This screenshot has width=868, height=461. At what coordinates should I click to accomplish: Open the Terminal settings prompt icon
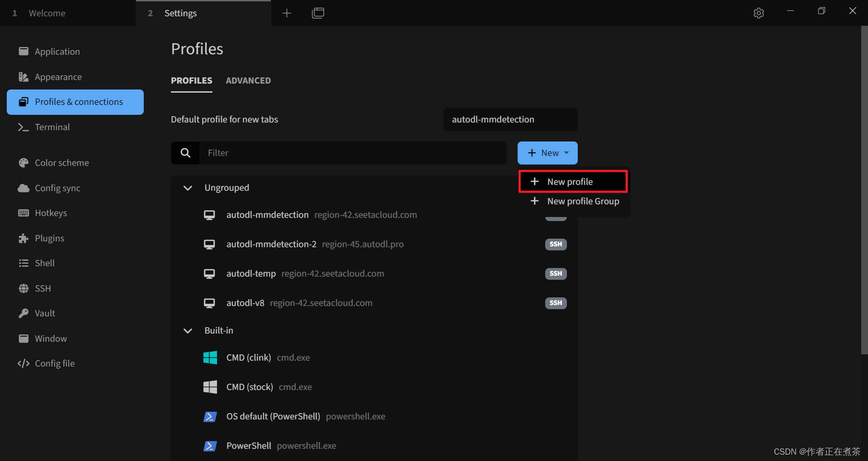[24, 127]
